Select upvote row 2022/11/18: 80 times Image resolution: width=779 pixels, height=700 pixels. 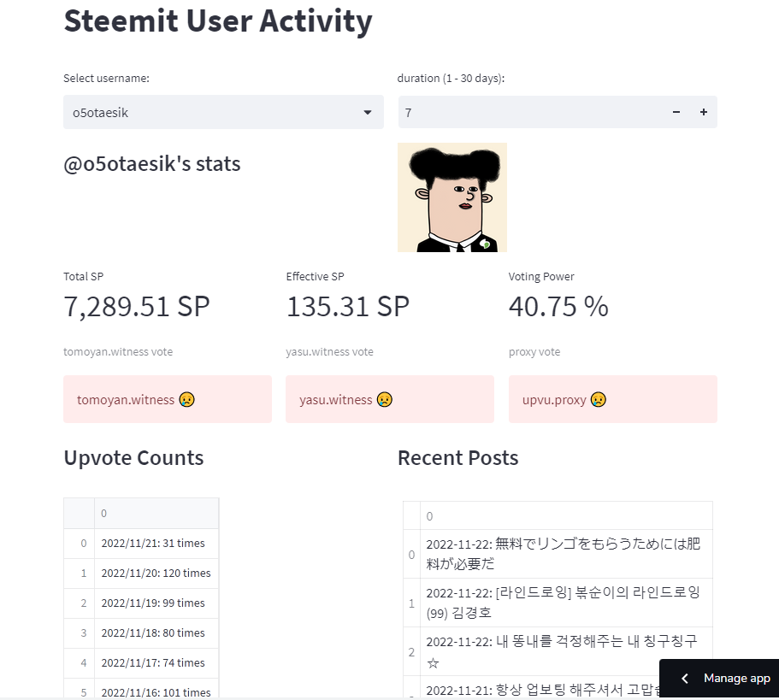156,633
